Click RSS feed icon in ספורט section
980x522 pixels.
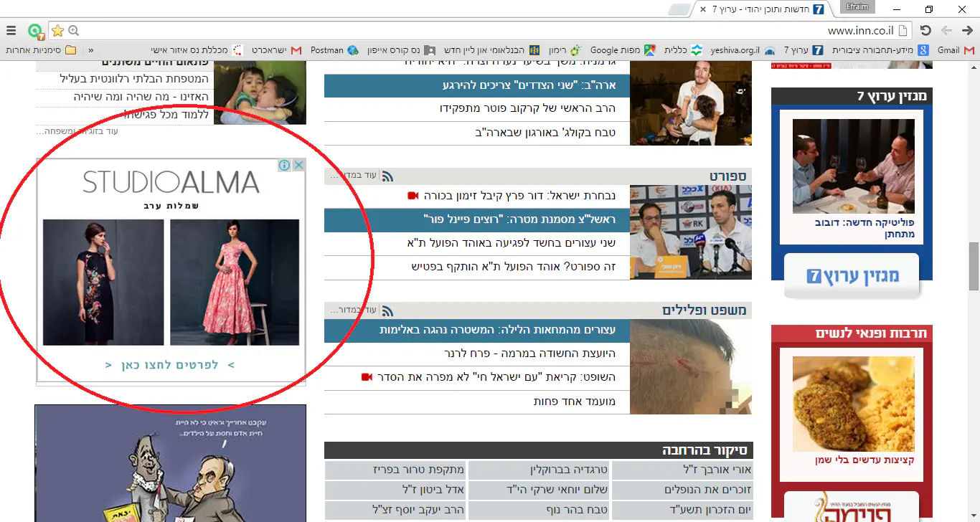[x=387, y=176]
